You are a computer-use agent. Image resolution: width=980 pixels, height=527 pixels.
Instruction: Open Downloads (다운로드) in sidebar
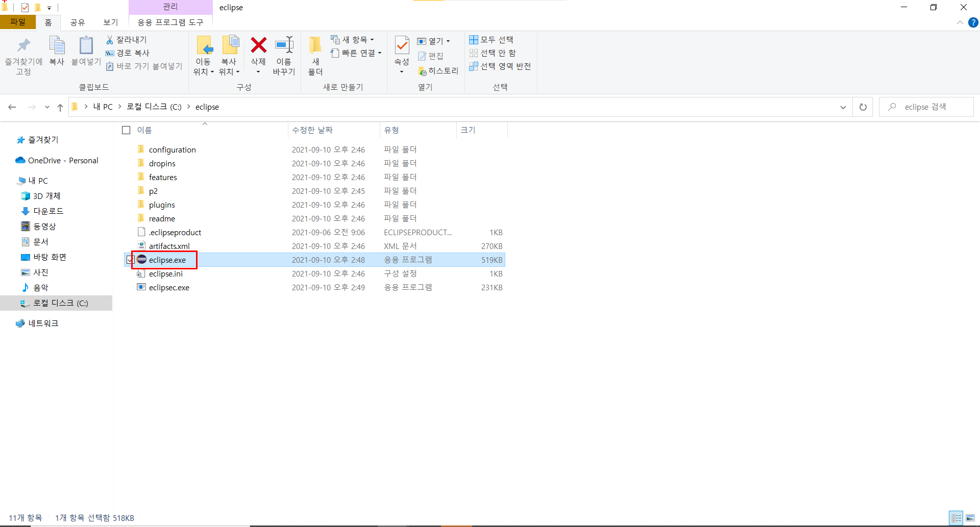point(42,211)
